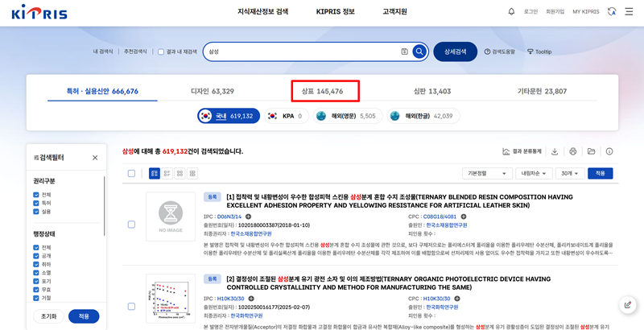Open 추천검색식

click(x=135, y=52)
